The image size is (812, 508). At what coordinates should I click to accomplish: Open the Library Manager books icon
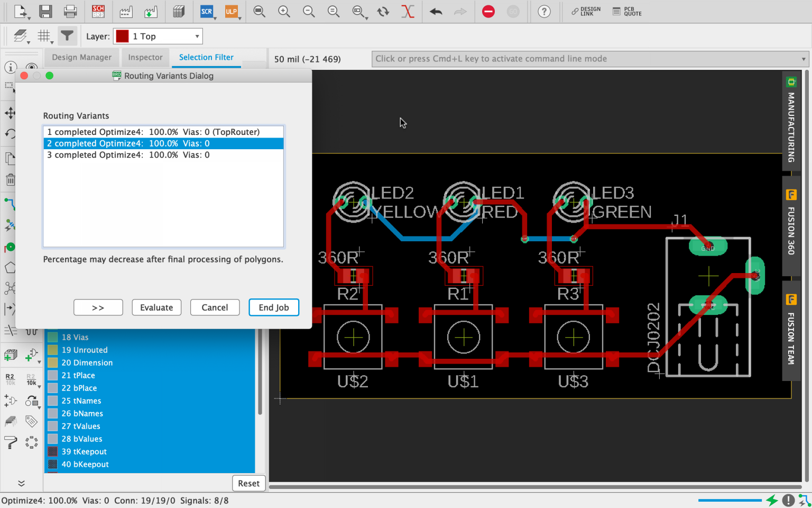(x=179, y=11)
